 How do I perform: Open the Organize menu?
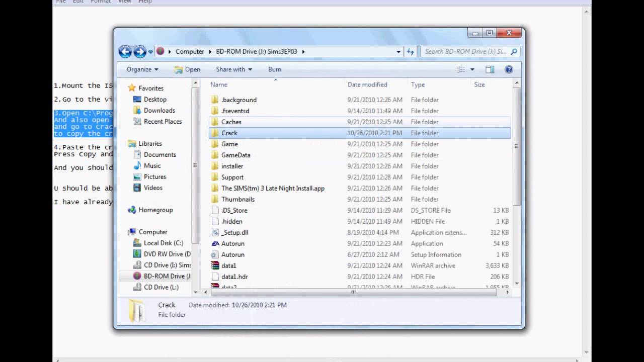(142, 69)
